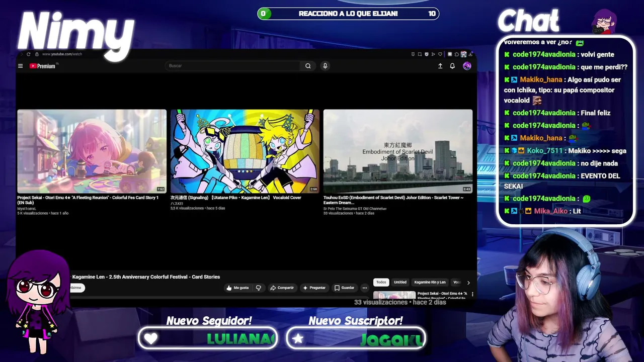Open the YouTube hamburger guide menu

click(x=20, y=66)
